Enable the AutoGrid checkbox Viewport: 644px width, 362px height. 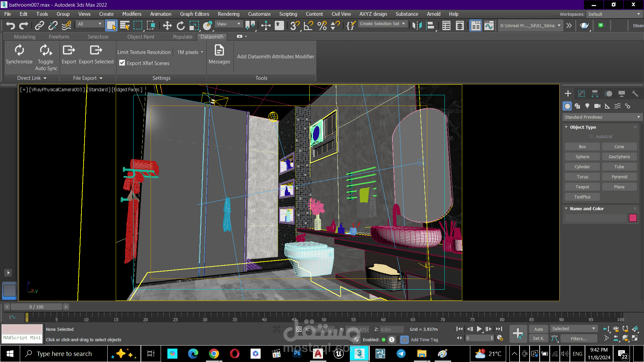[591, 136]
